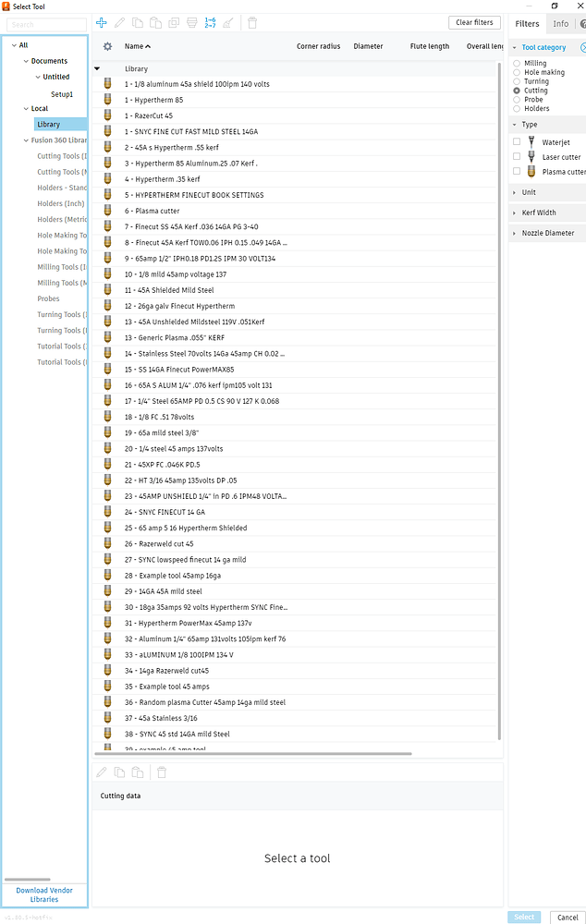Image resolution: width=586 pixels, height=924 pixels.
Task: Select the Turning radio button
Action: [517, 81]
